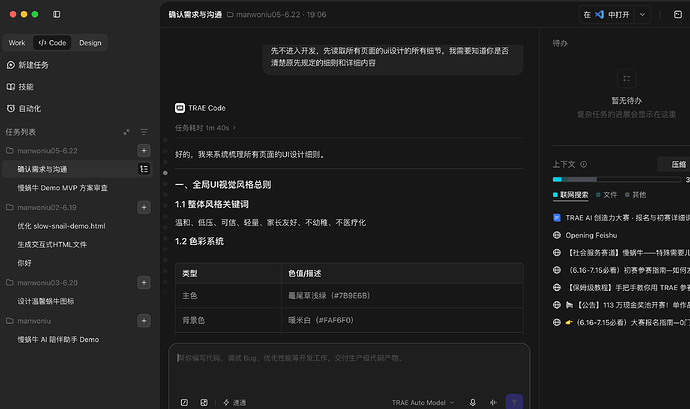Add task to manwoniu05-6.22 folder
Viewport: 690px width, 409px height.
coord(144,151)
